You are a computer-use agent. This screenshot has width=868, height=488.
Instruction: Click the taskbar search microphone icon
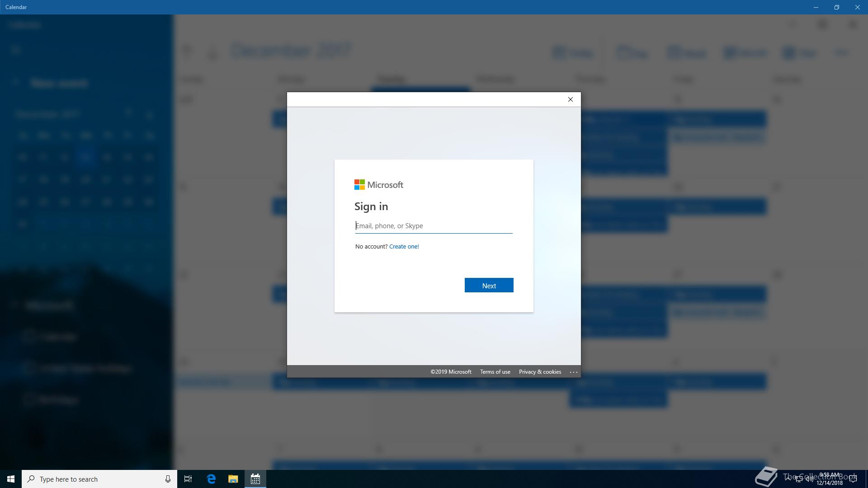coord(168,479)
